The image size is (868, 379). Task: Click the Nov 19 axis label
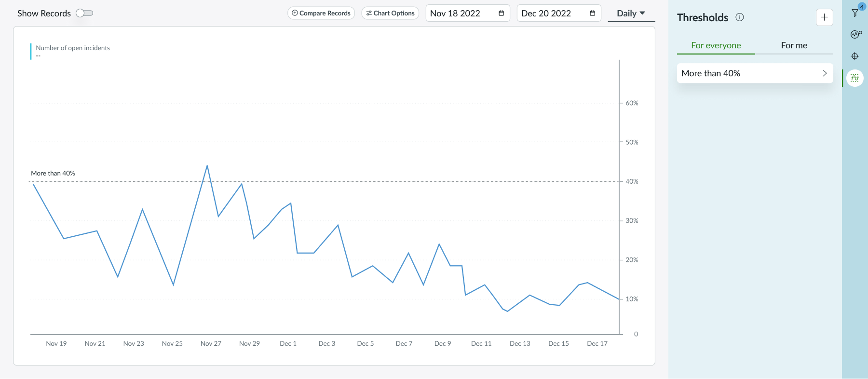56,343
